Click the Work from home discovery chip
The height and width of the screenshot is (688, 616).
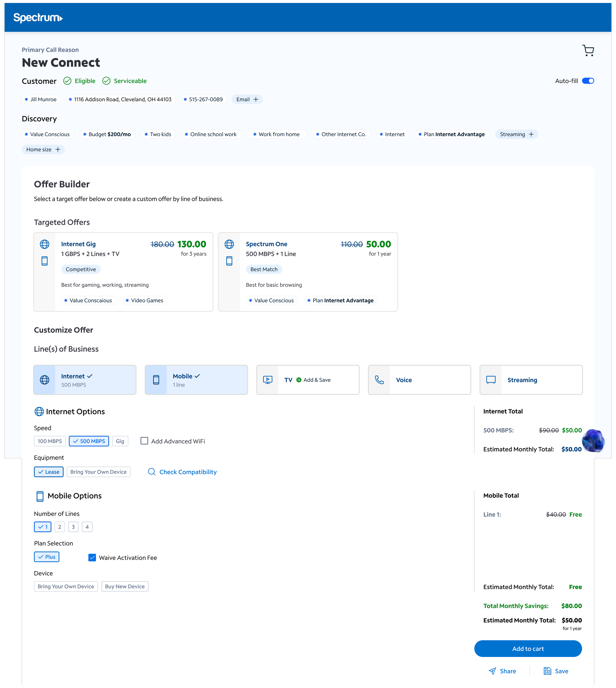(x=277, y=134)
